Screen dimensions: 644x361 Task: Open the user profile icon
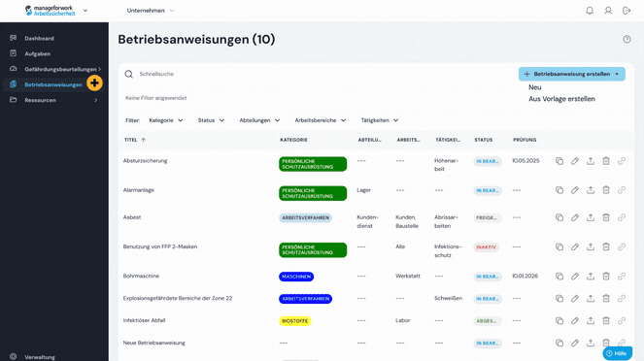tap(608, 11)
